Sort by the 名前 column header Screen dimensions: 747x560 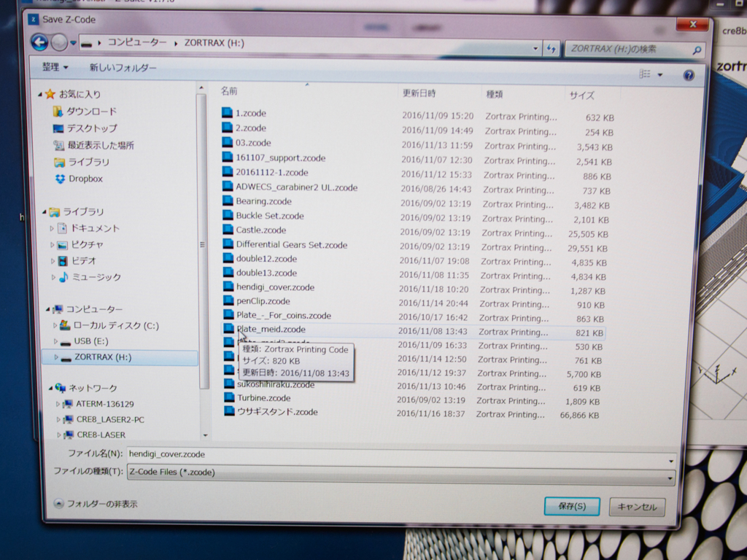[229, 91]
